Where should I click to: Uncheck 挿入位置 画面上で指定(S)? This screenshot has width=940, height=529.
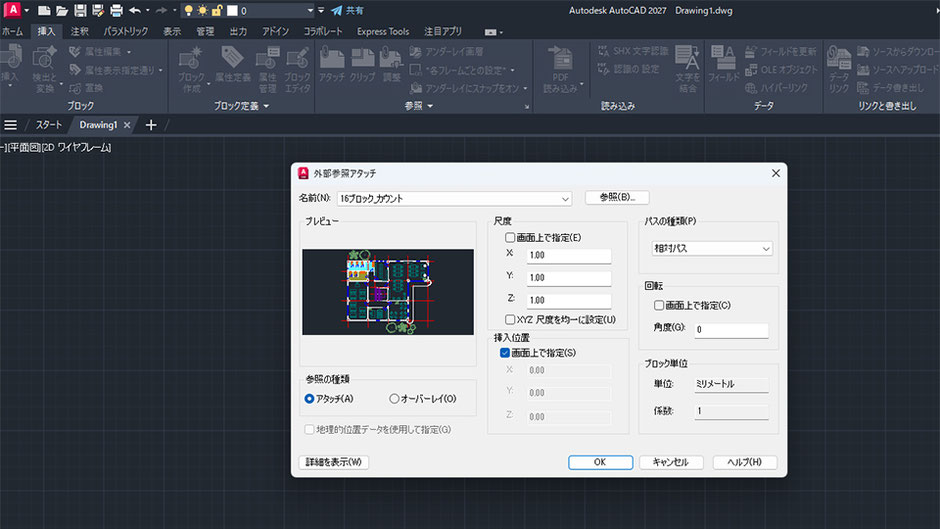tap(505, 353)
